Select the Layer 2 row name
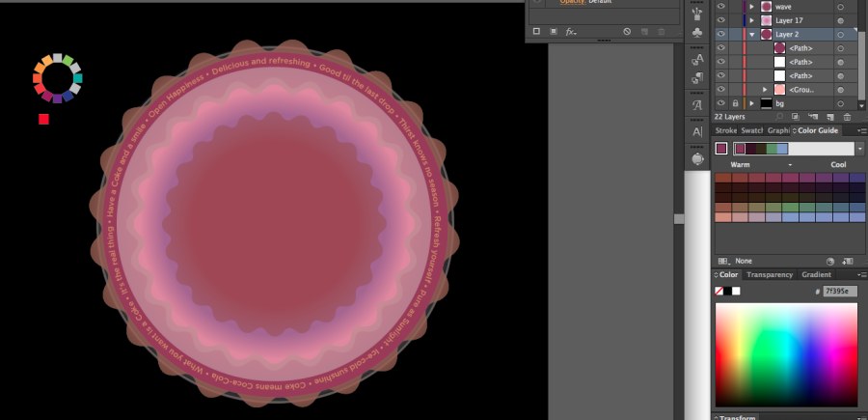This screenshot has width=868, height=420. point(787,35)
